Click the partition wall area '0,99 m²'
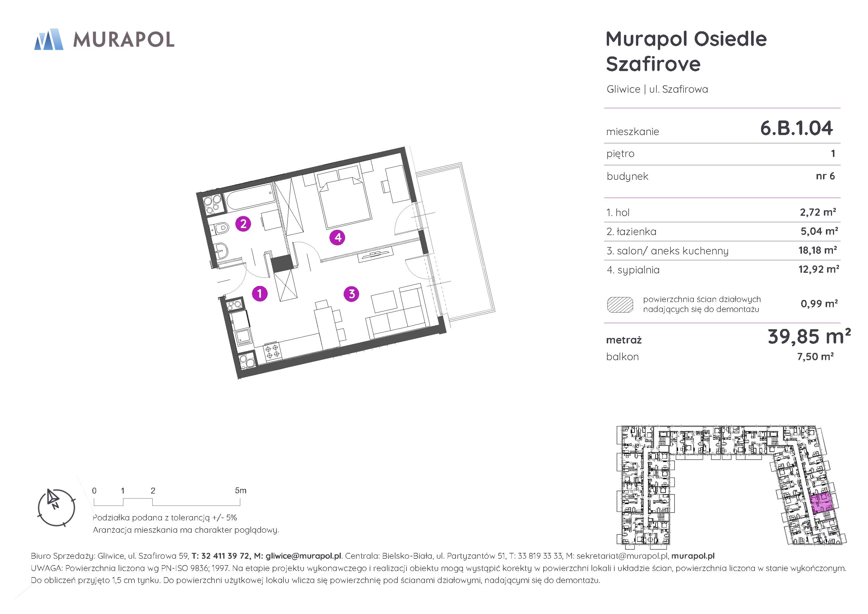 point(819,303)
